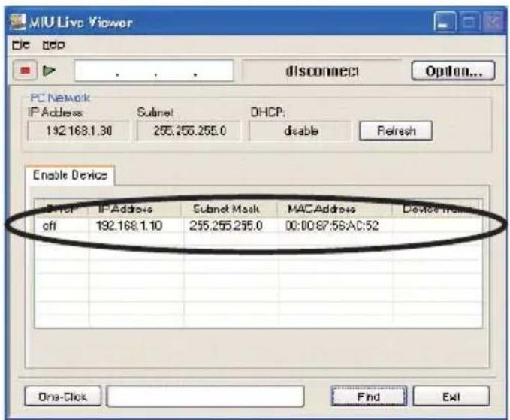510x420 pixels.
Task: Click the red stop icon
Action: pyautogui.click(x=25, y=71)
